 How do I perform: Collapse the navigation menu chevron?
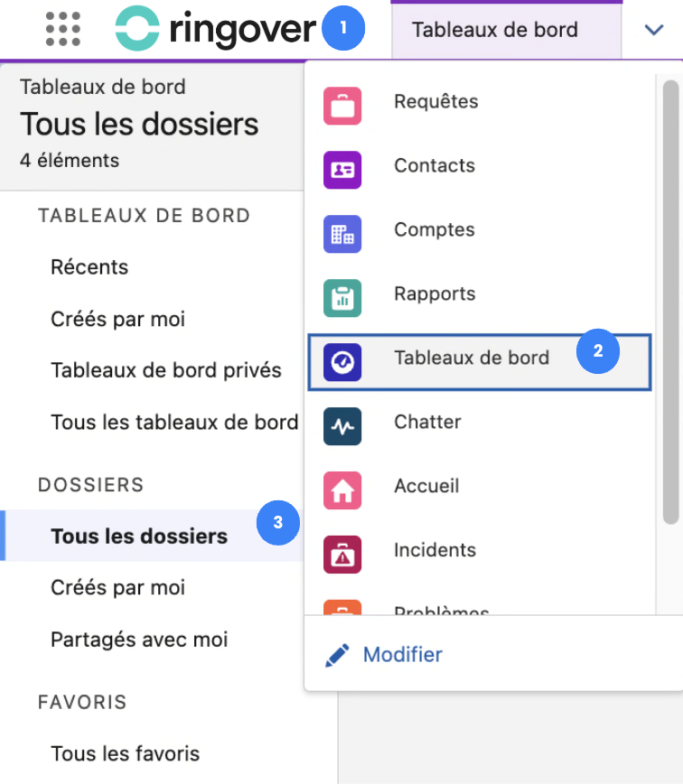tap(654, 30)
